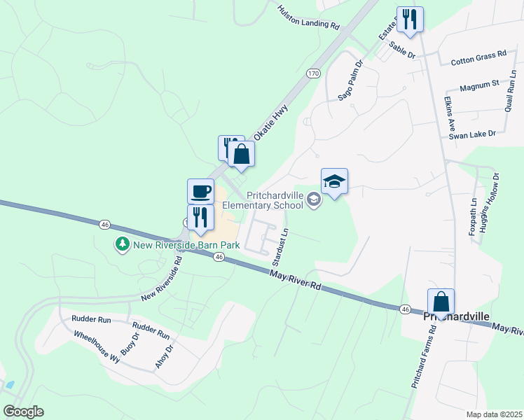Click the May River Rd street label
The width and height of the screenshot is (524, 420).
296,281
